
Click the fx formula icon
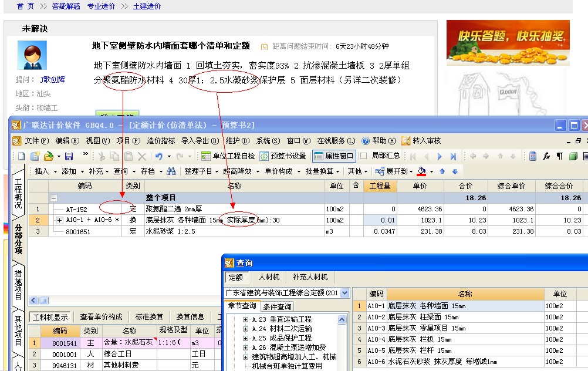coord(546,156)
